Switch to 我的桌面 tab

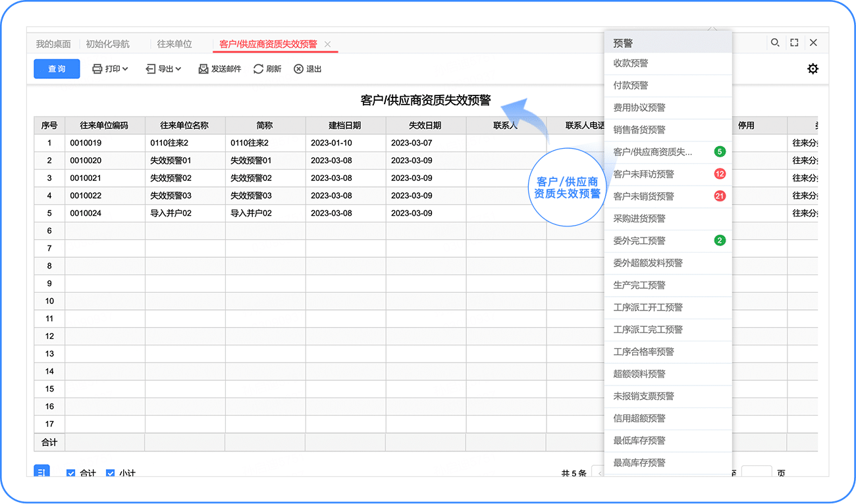coord(53,44)
